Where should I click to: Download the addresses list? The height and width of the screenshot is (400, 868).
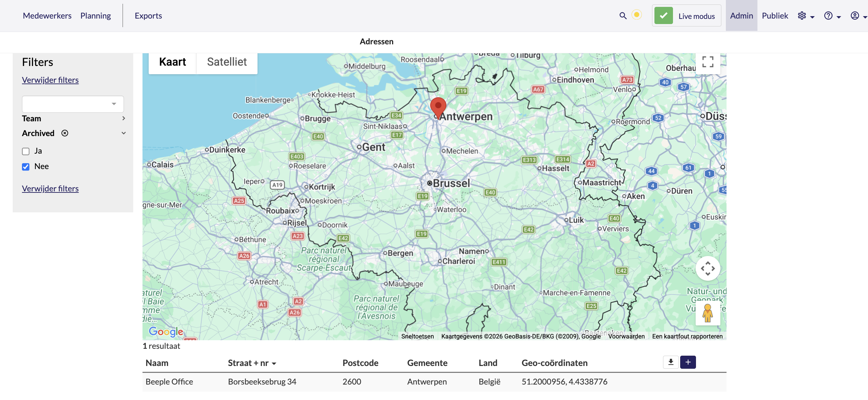click(x=671, y=362)
